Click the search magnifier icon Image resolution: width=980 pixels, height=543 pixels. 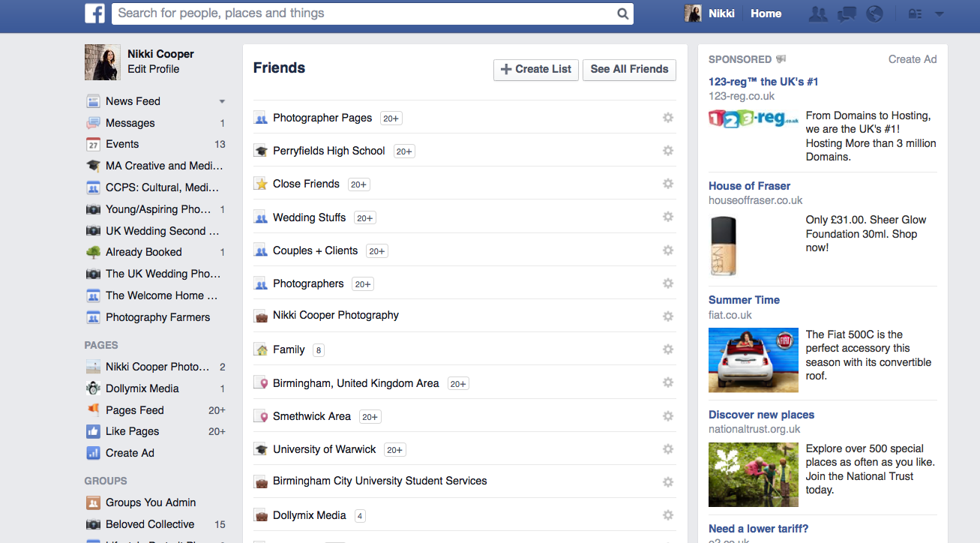click(x=622, y=13)
